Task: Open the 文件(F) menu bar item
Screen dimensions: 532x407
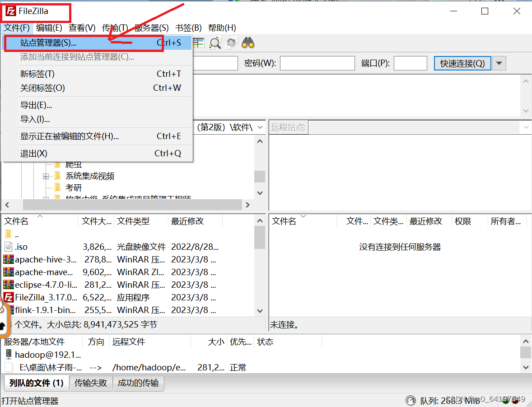Action: click(x=17, y=28)
